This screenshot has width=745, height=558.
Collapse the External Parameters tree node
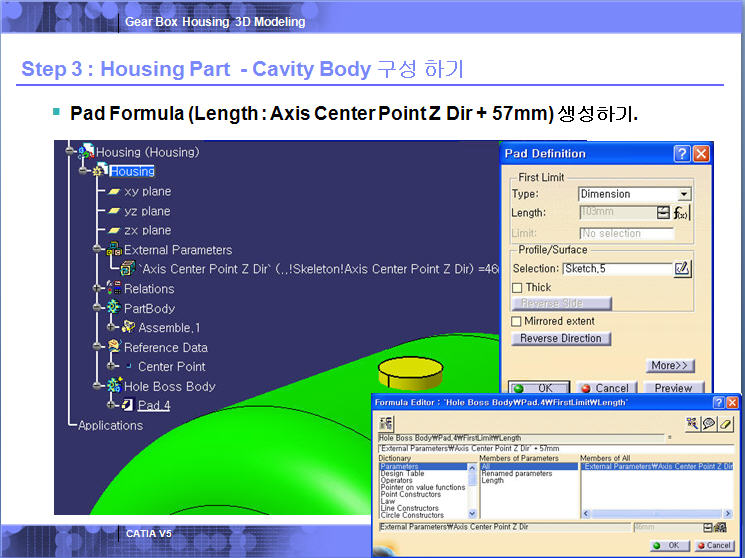97,250
